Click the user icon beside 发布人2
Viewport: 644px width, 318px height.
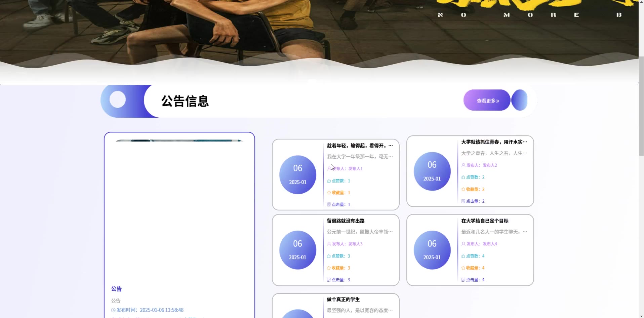(x=463, y=165)
